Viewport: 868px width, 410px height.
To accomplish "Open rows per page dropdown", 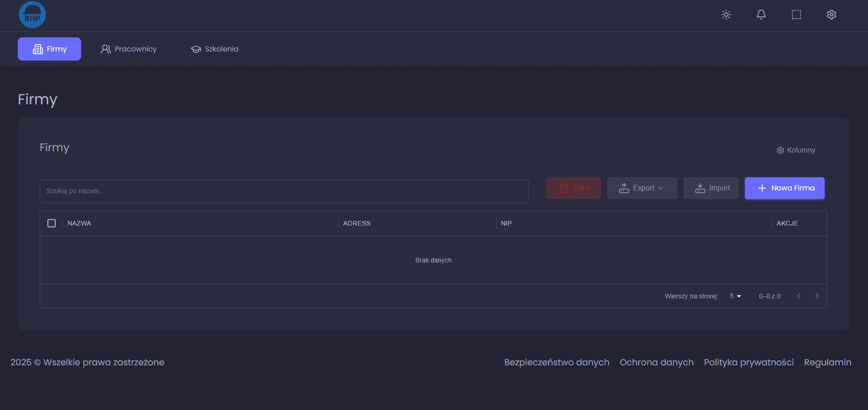I will tap(735, 296).
